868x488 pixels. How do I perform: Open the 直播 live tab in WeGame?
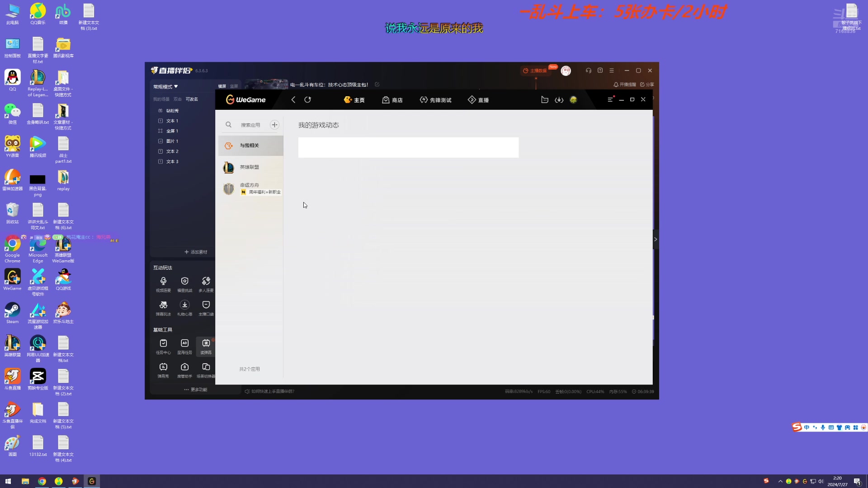[x=478, y=100]
